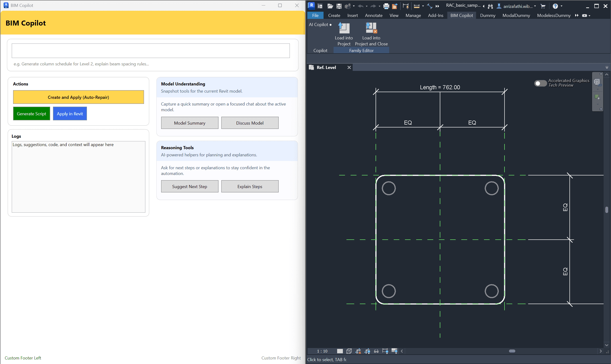Expand the Steering Wheel options arrow
This screenshot has width=611, height=364.
click(598, 89)
